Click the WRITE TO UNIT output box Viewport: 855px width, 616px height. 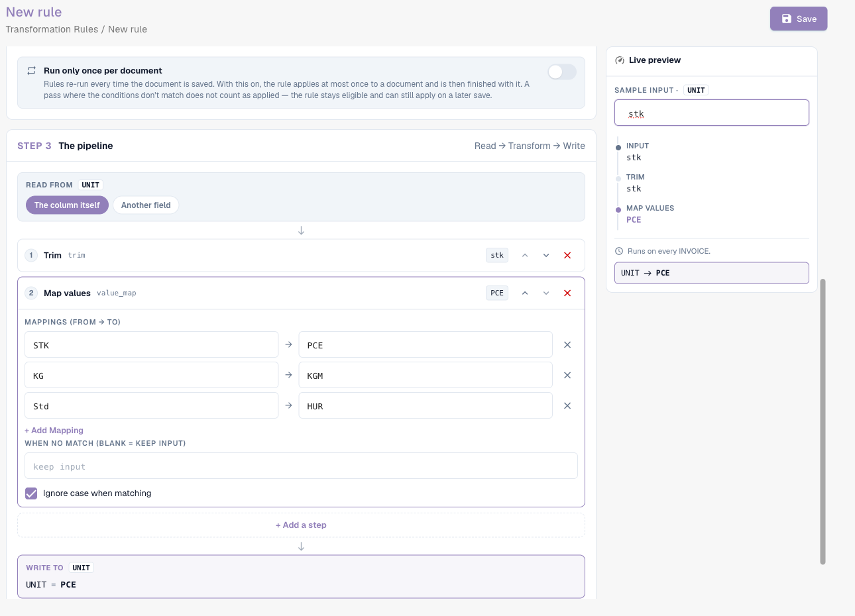(x=301, y=576)
